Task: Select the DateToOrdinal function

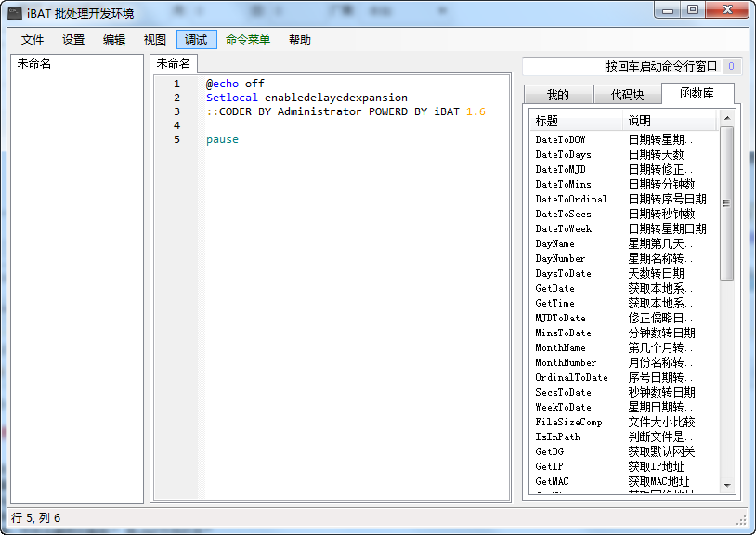Action: pyautogui.click(x=571, y=199)
